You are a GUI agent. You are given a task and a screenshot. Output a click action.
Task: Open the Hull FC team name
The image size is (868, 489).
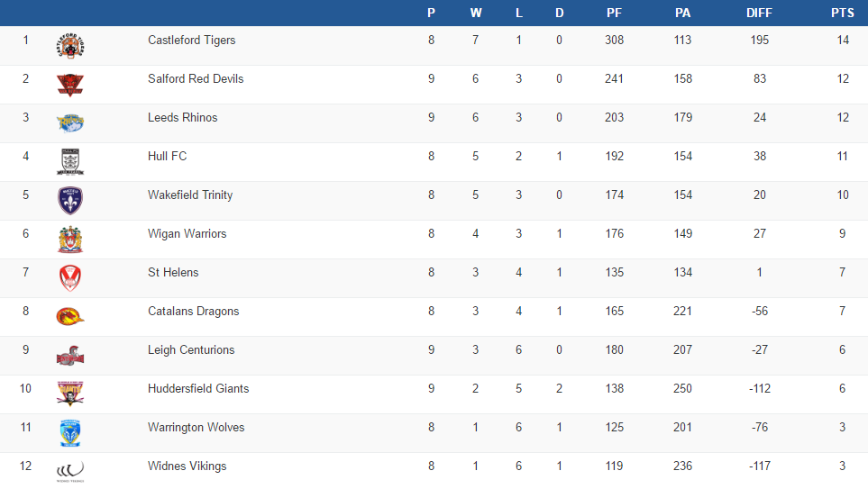[168, 157]
